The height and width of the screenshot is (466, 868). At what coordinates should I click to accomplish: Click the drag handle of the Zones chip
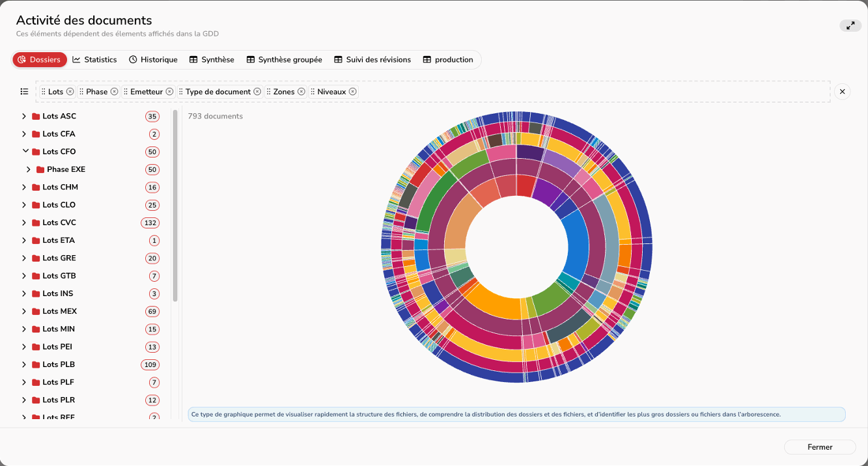[269, 92]
